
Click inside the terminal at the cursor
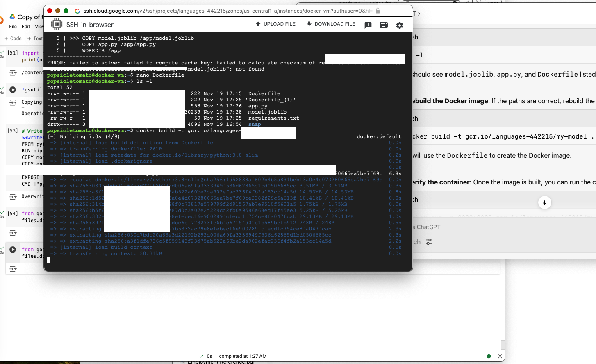click(x=49, y=259)
